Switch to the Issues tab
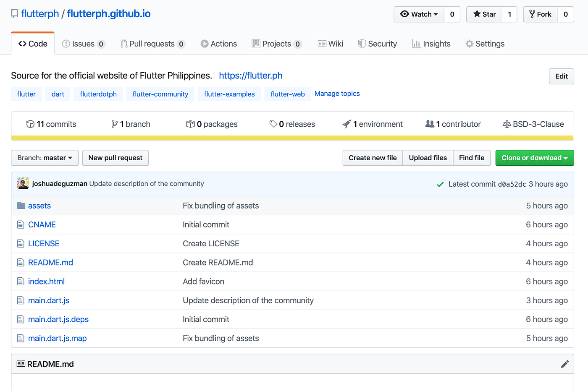The width and height of the screenshot is (588, 391). click(x=83, y=43)
